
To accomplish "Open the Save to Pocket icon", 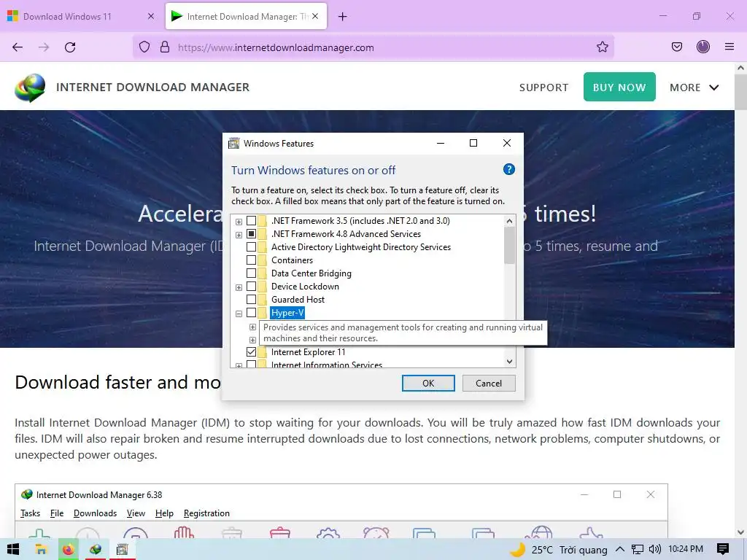I will [677, 47].
